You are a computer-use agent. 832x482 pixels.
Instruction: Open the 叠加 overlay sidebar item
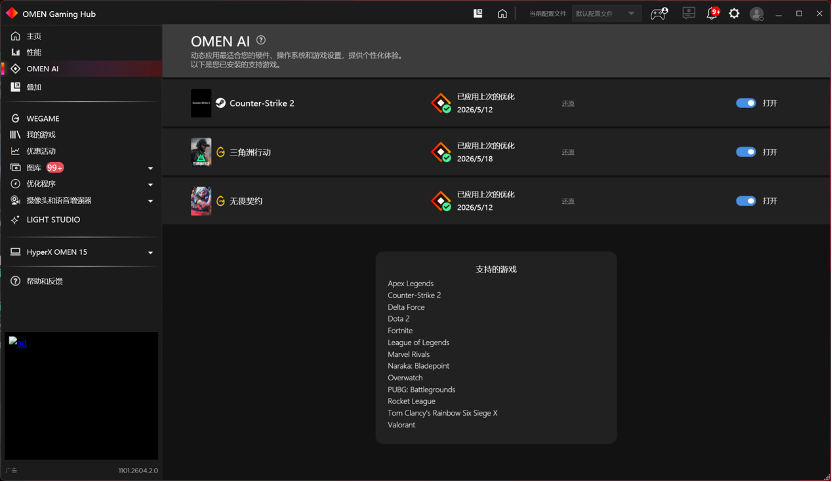tap(33, 87)
